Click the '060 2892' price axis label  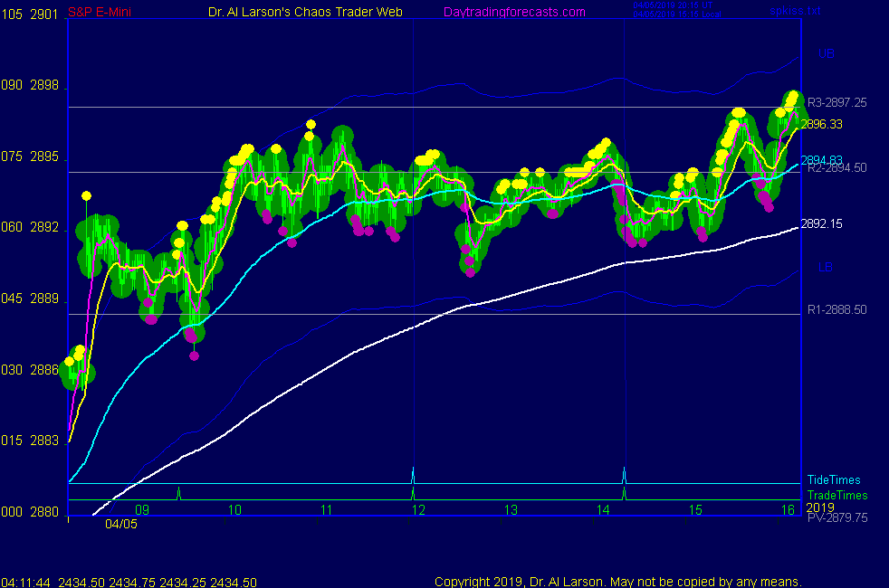[x=30, y=227]
